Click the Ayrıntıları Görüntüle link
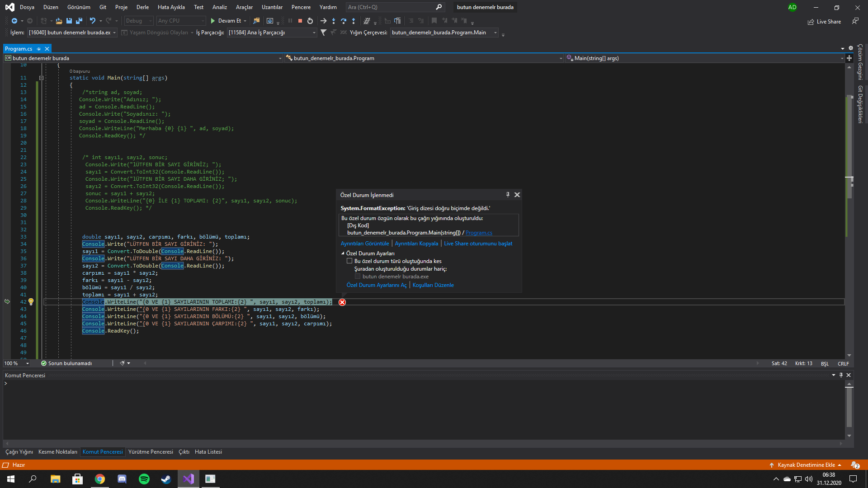This screenshot has width=868, height=488. coord(364,244)
